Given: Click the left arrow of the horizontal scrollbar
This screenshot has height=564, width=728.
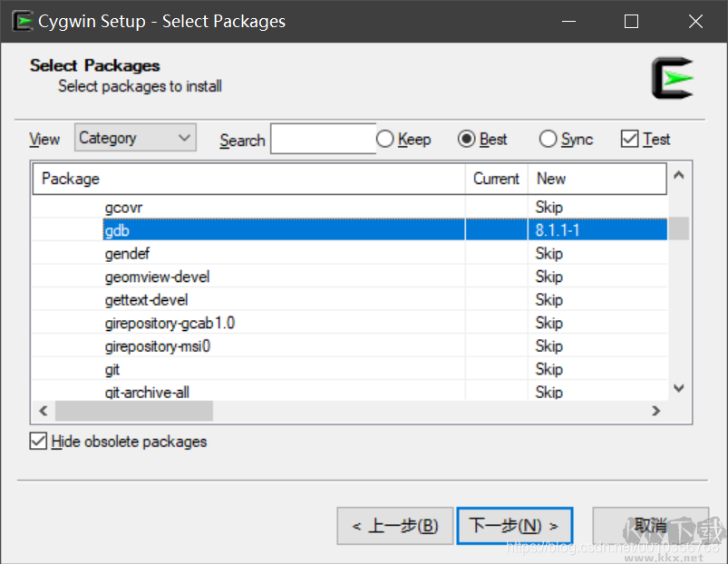Looking at the screenshot, I should (42, 410).
